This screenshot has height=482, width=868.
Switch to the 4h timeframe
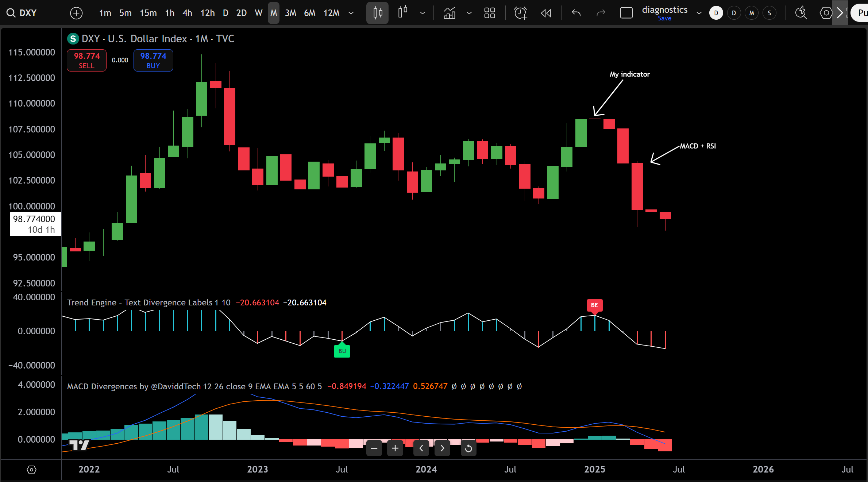tap(187, 13)
